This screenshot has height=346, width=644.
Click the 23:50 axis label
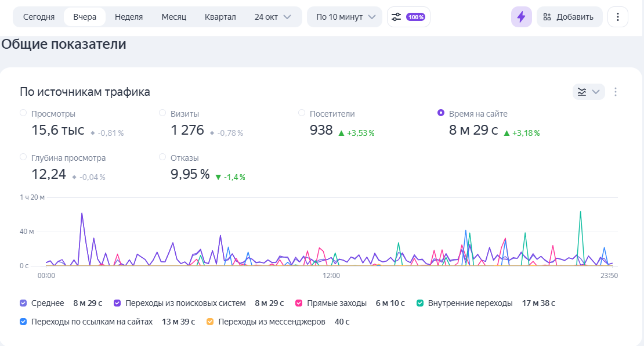tap(609, 276)
